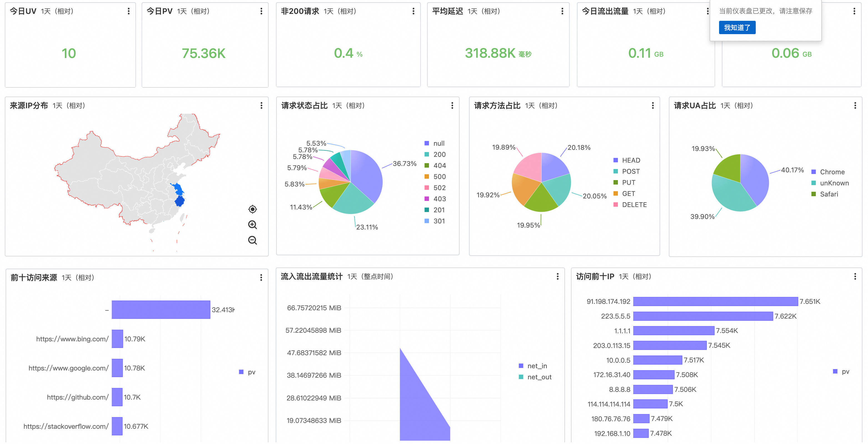868x444 pixels.
Task: Click the https://www.bing.com/ source bar
Action: 117,339
